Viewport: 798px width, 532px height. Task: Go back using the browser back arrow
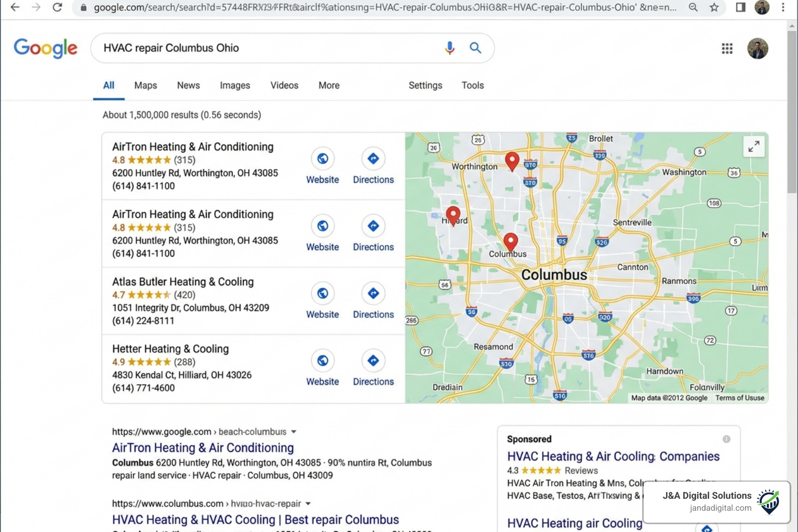(15, 7)
